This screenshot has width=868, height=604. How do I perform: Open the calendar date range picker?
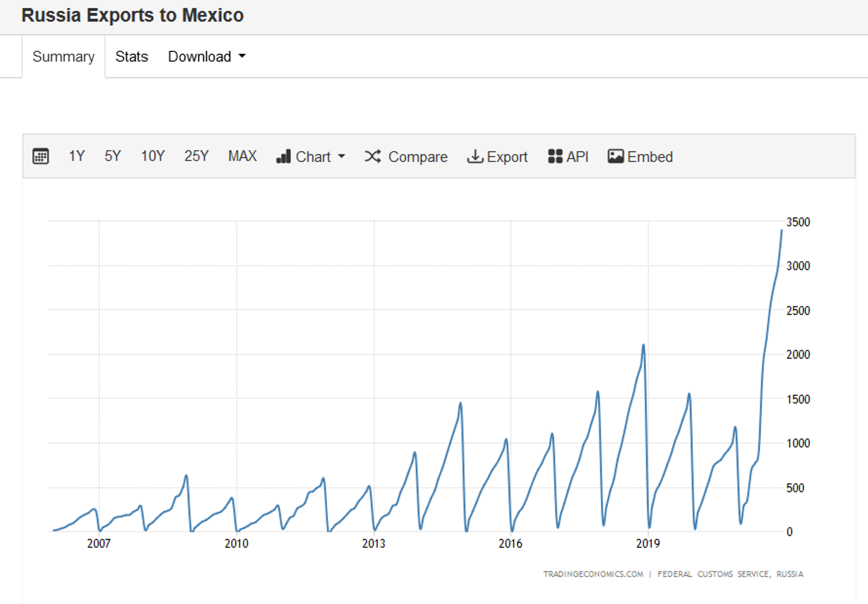pos(41,156)
